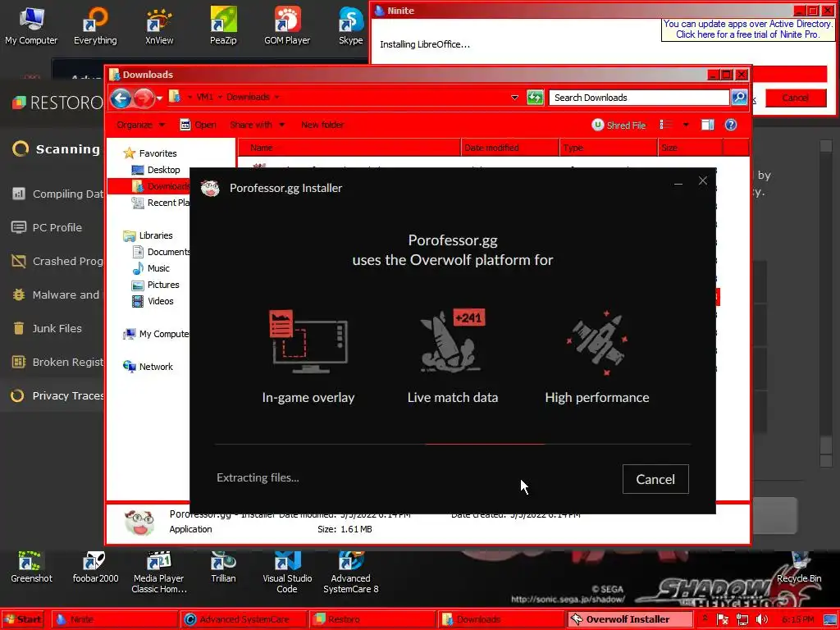Switch to Advanced SystemCare taskbar button

[244, 619]
